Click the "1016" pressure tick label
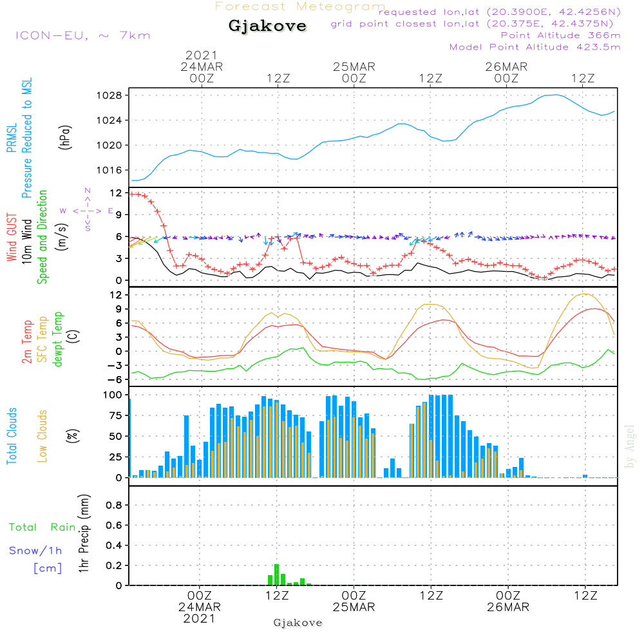 [109, 170]
